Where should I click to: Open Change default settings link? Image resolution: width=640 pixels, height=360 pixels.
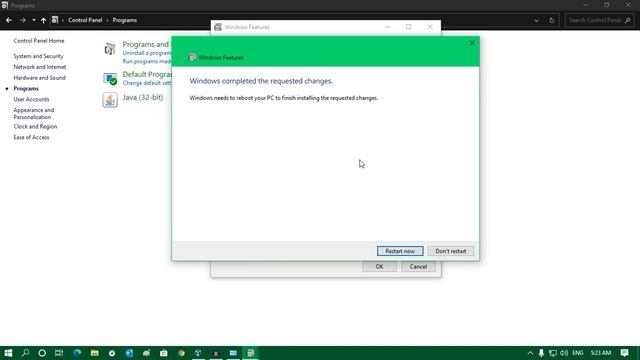tap(147, 83)
